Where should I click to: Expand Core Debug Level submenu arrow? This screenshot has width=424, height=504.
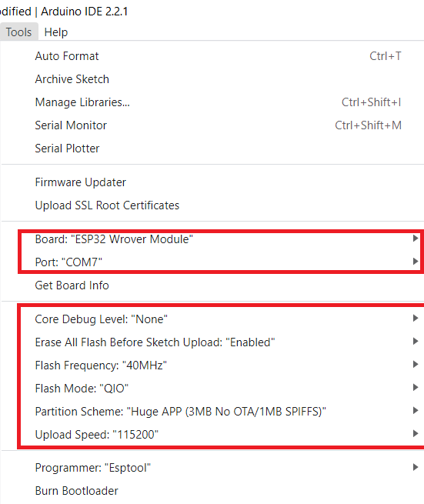pos(416,319)
